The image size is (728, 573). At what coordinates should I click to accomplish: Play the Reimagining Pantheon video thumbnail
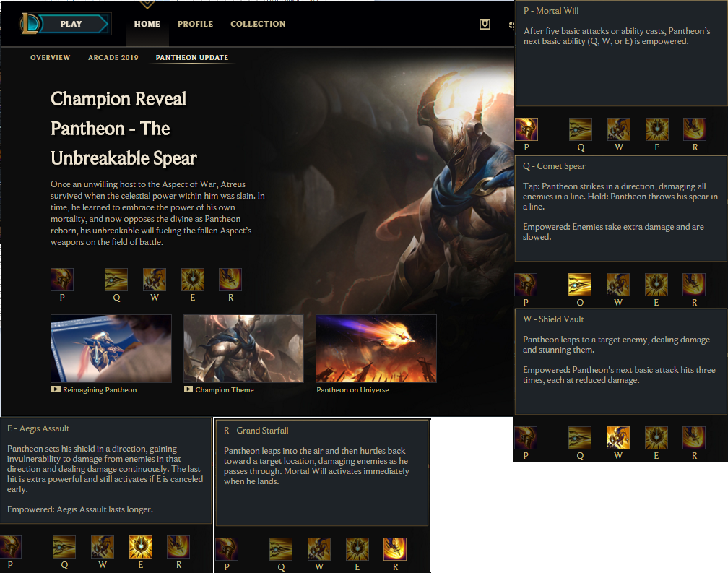pos(111,348)
